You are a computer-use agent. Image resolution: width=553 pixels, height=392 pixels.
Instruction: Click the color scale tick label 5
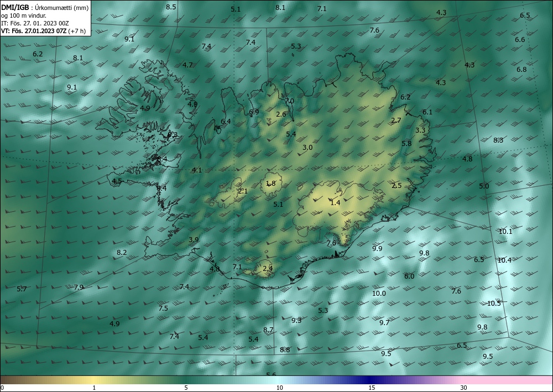pos(186,388)
